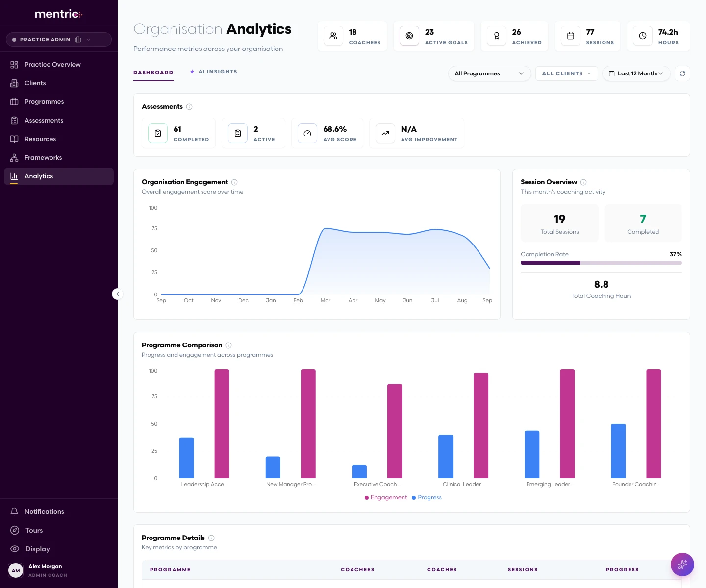
Task: Click the Leadership Acce... engagement bar
Action: coord(222,424)
